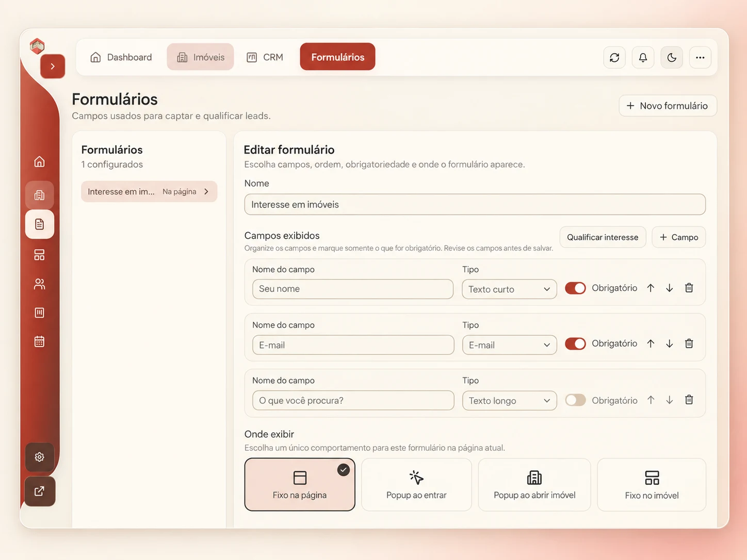This screenshot has height=560, width=747.
Task: Toggle Obrigatório for 'Seu nome' field
Action: coord(575,288)
